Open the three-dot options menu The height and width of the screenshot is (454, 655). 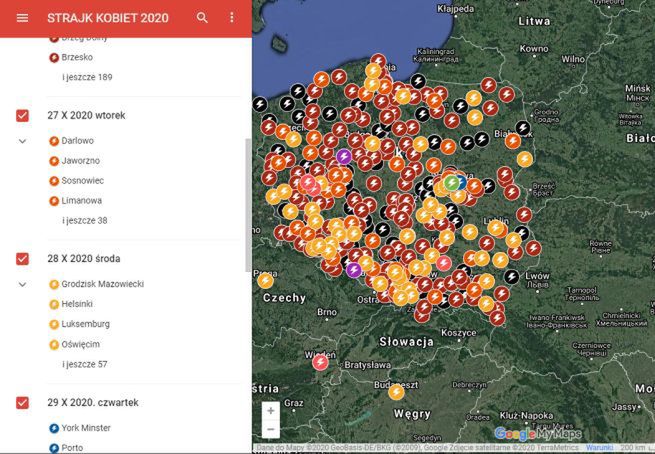[x=232, y=18]
